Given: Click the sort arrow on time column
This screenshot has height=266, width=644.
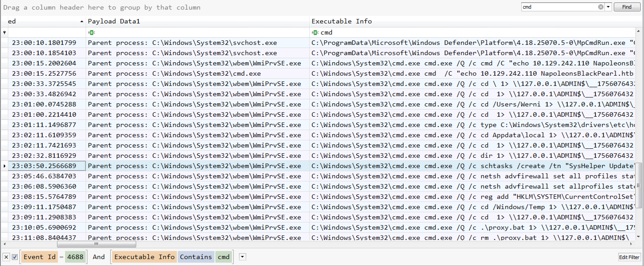Looking at the screenshot, I should (x=81, y=21).
